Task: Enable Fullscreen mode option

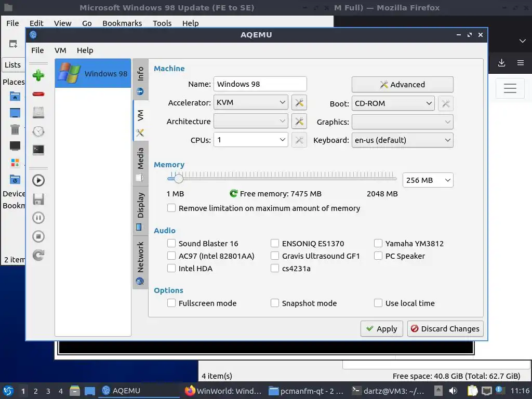Action: point(171,303)
